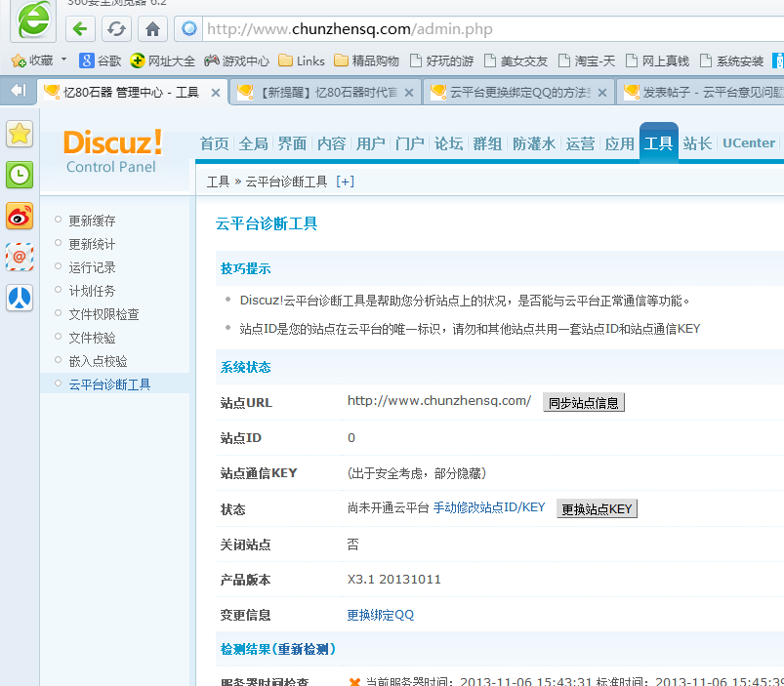This screenshot has height=686, width=784.
Task: Expand breadcrumb [+] add shortcut
Action: (x=346, y=182)
